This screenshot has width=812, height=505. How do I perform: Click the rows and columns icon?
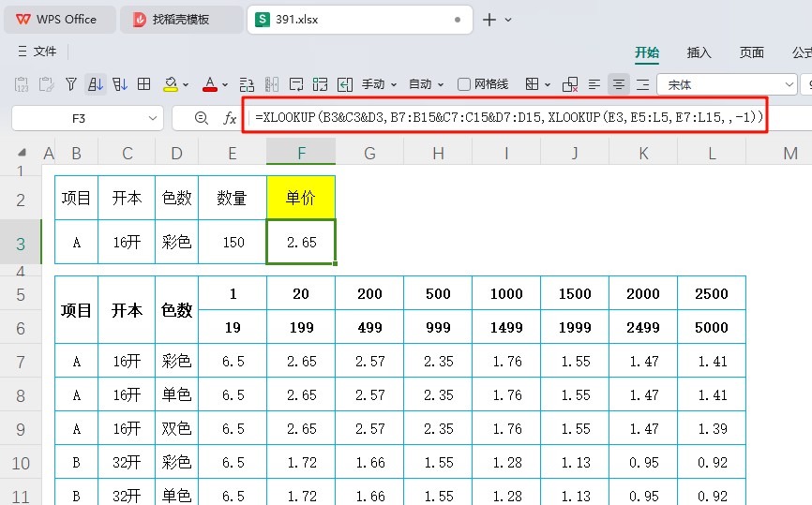247,84
